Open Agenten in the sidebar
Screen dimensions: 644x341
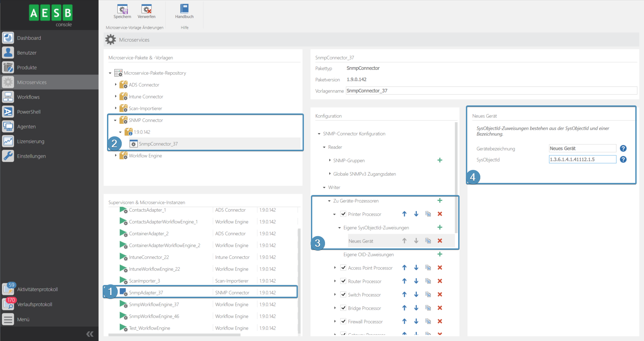pyautogui.click(x=49, y=127)
